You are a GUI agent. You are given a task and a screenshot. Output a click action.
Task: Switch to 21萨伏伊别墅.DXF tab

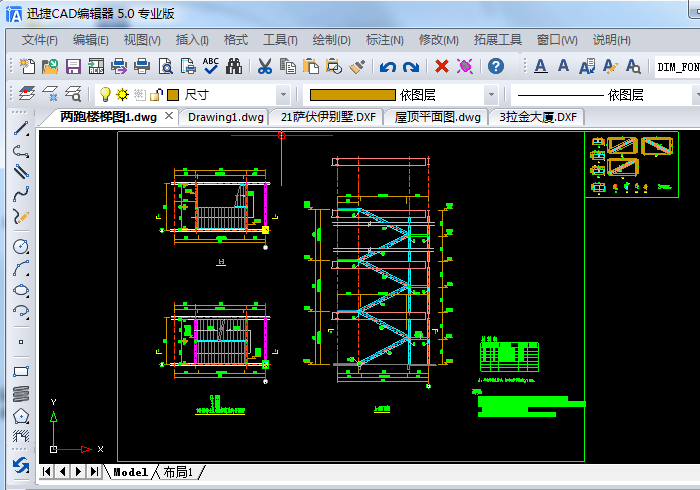click(x=328, y=117)
